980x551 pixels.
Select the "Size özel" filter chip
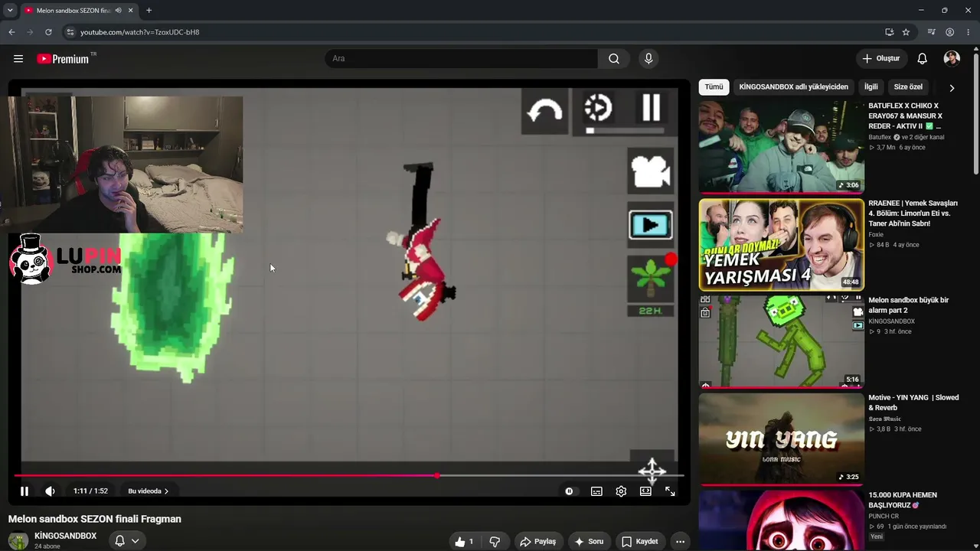tap(909, 87)
